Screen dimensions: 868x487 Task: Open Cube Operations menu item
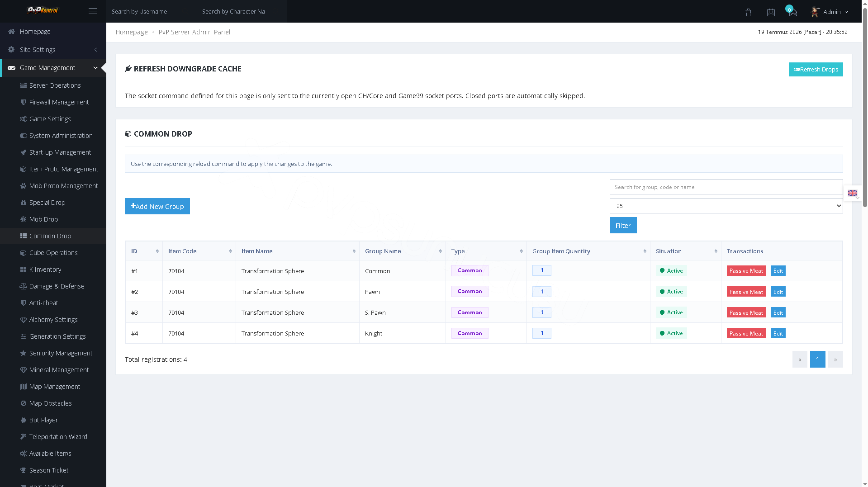[x=53, y=253]
